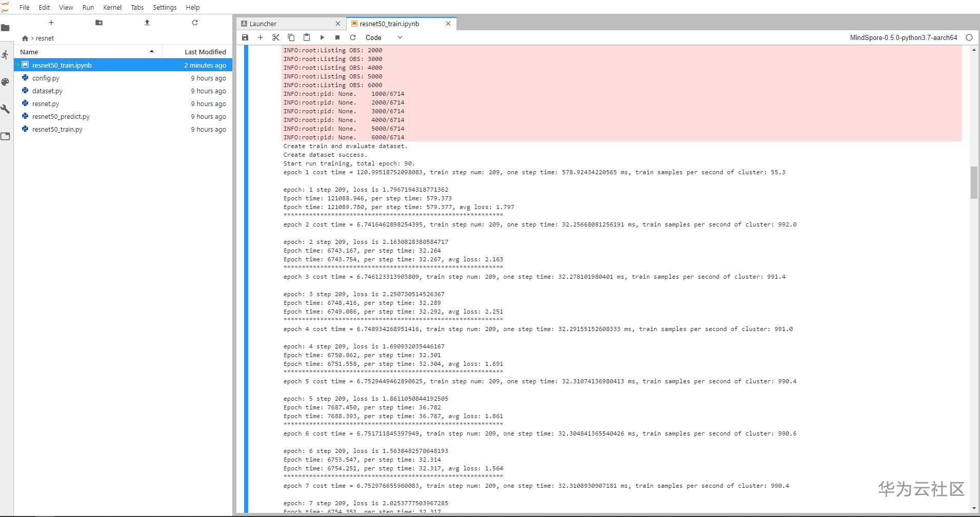
Task: Select resnet50_predict.py in file list
Action: [123, 116]
